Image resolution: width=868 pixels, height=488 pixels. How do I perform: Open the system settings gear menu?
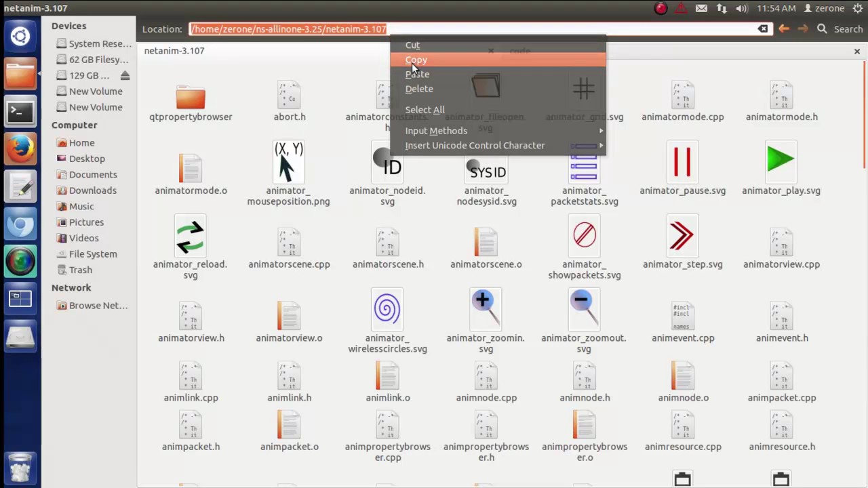[x=858, y=8]
